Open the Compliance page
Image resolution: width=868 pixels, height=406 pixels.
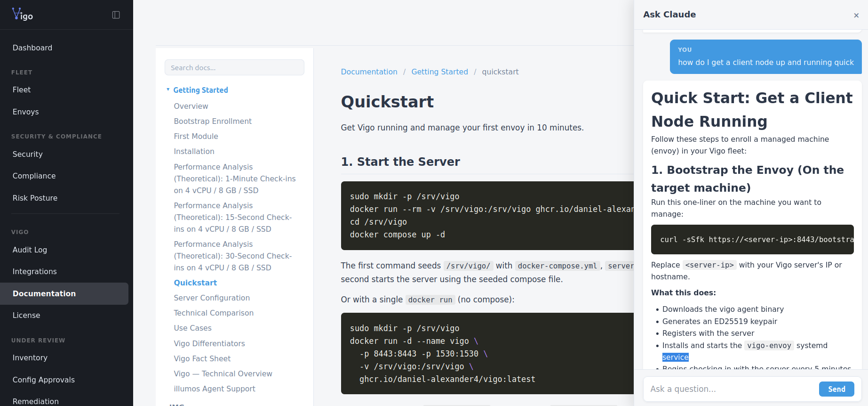point(34,176)
